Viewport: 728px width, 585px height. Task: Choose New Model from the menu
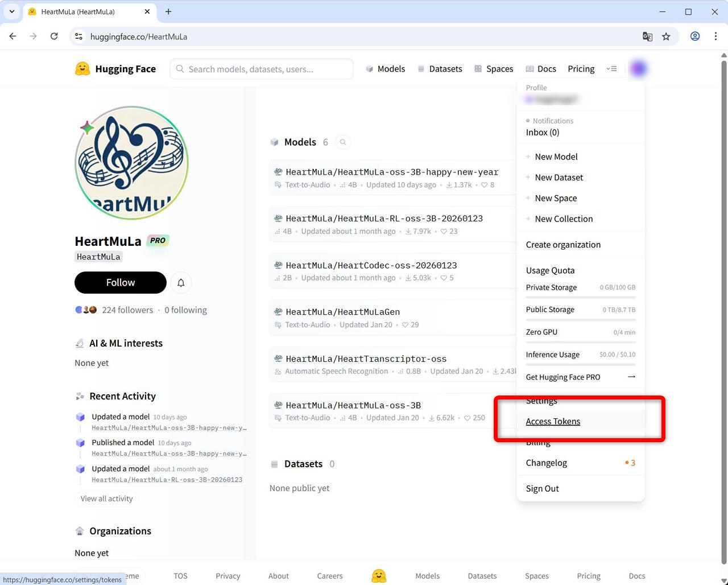pyautogui.click(x=556, y=157)
